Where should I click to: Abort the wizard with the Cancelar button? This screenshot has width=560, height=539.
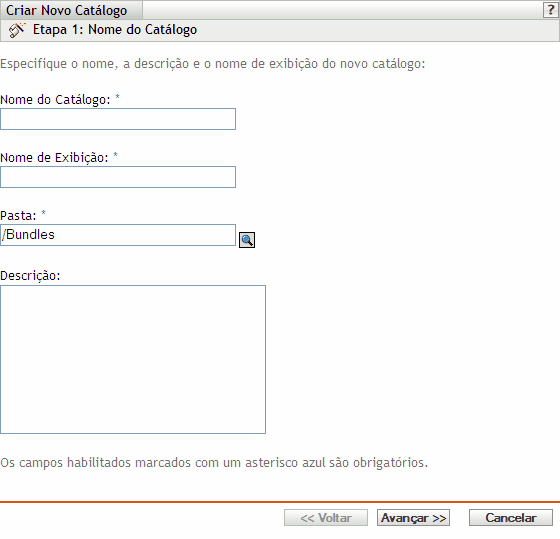coord(511,518)
